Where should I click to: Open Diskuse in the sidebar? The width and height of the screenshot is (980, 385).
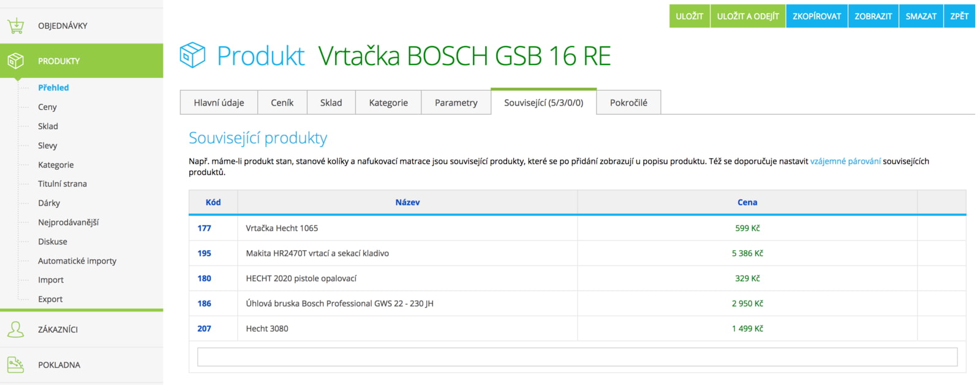click(53, 242)
